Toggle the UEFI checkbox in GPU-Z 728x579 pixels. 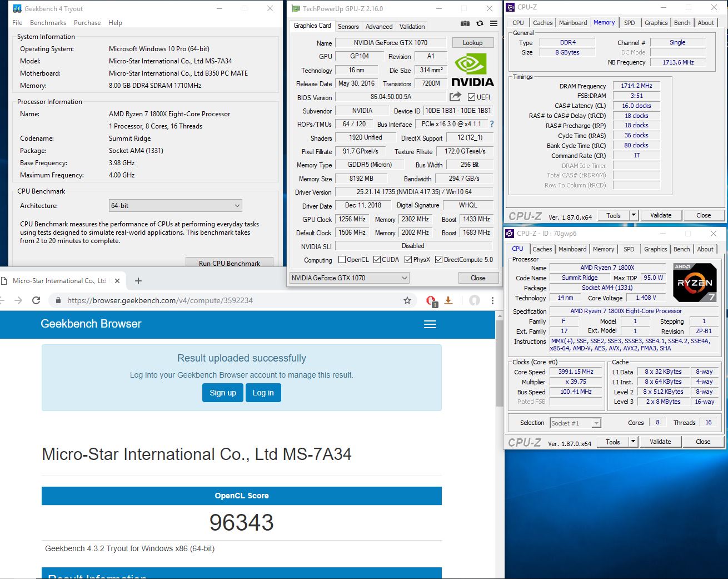[471, 97]
